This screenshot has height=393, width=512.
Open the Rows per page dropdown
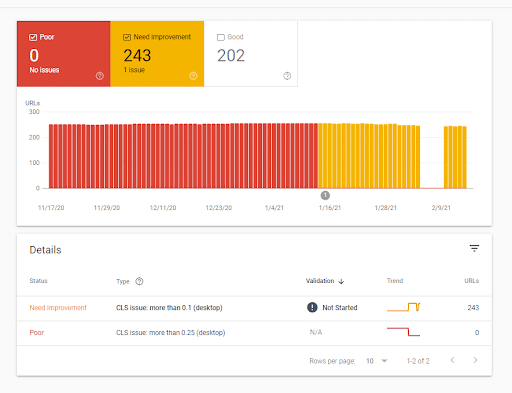click(x=377, y=361)
